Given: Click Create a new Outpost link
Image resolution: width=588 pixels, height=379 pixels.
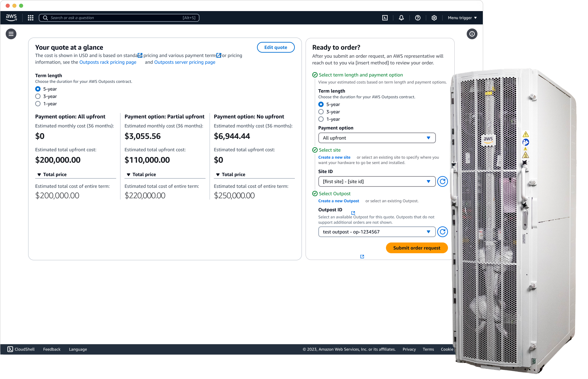Looking at the screenshot, I should tap(339, 201).
